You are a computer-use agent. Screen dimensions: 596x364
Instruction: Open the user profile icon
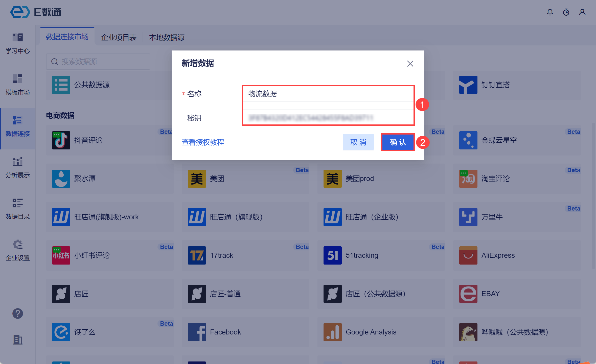(x=582, y=12)
